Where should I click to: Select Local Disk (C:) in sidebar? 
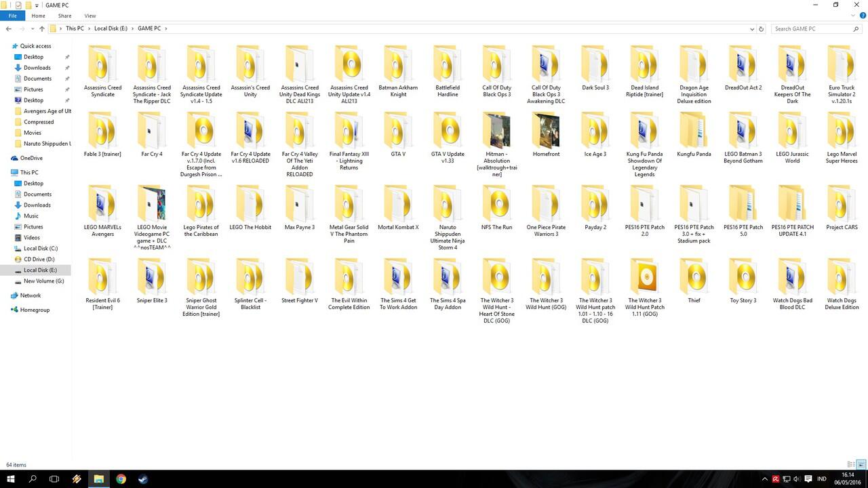(41, 248)
